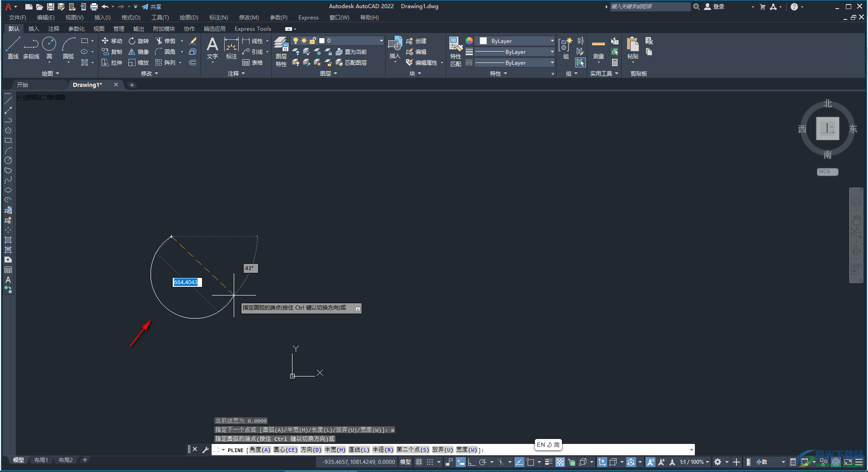This screenshot has width=868, height=472.
Task: Open the layer dropdown showing 0
Action: point(337,41)
